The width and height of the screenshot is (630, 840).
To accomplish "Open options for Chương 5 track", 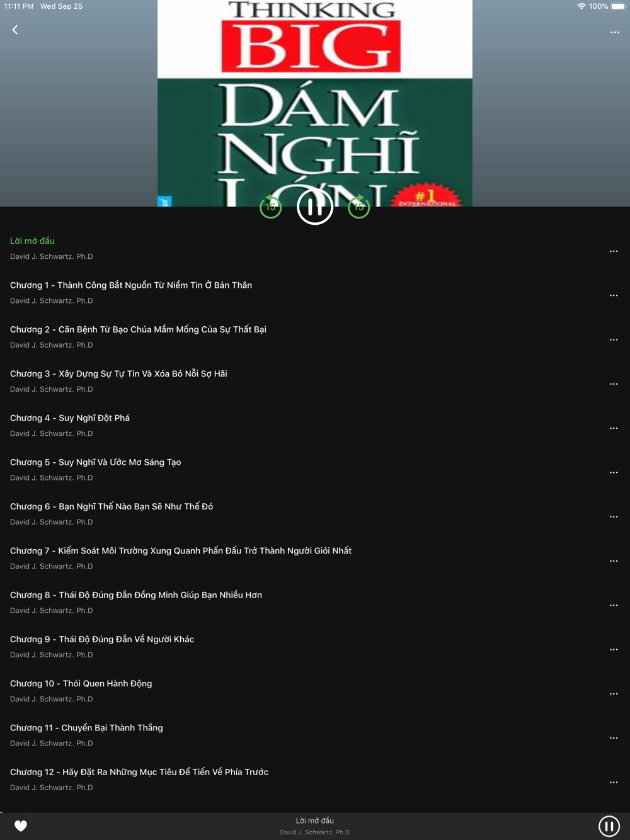I will pyautogui.click(x=614, y=472).
